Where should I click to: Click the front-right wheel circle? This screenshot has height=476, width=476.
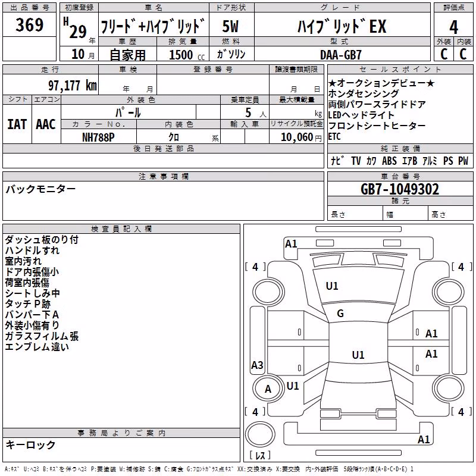click(x=449, y=292)
